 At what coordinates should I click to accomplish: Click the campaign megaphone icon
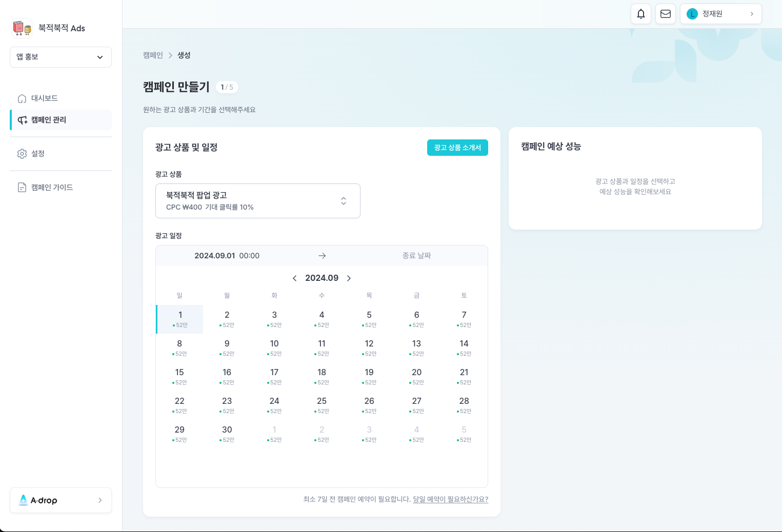[23, 120]
